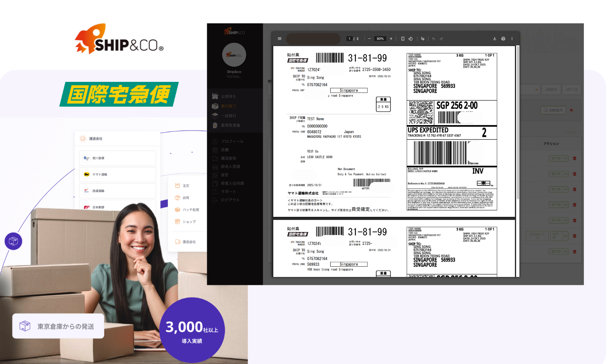Open the 終了日 end date field
The image size is (606, 364).
(x=572, y=90)
